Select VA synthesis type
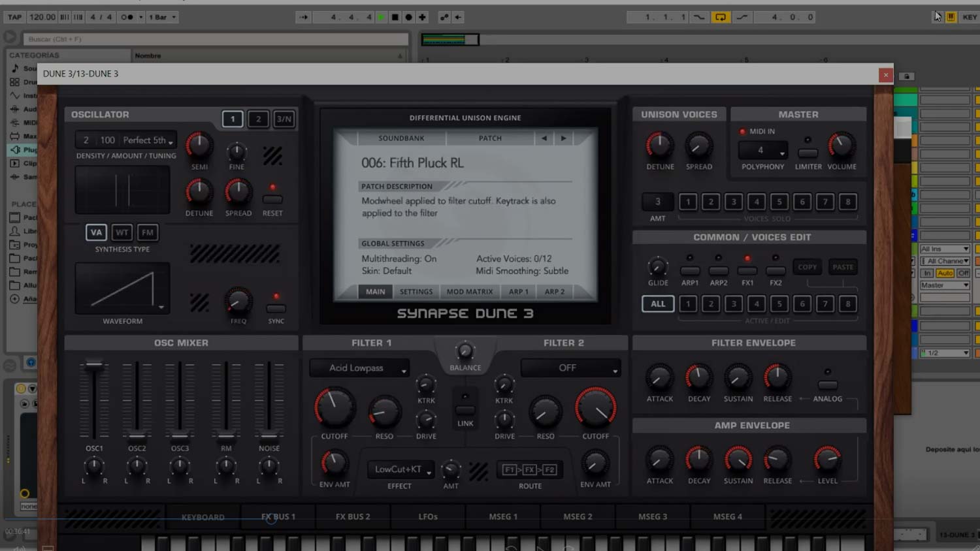 tap(96, 232)
